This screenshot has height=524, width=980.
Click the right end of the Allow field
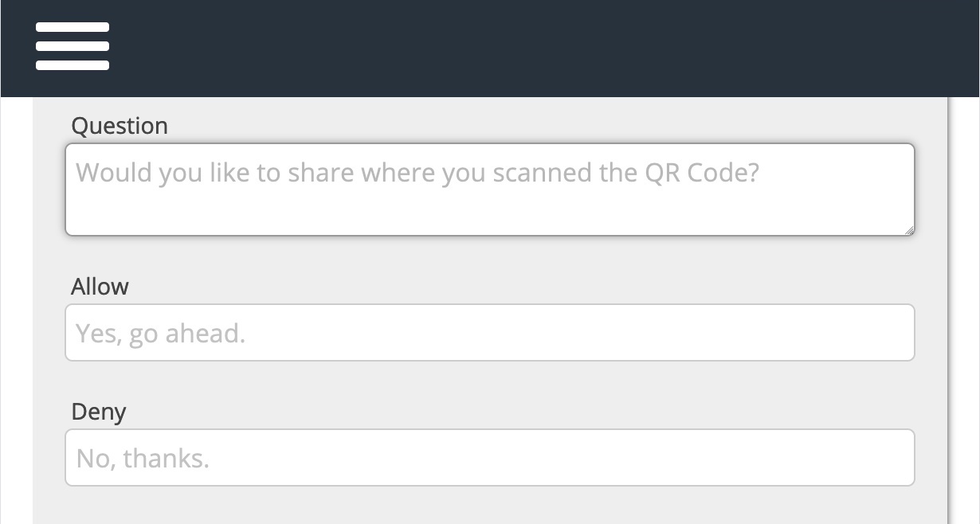click(x=892, y=332)
